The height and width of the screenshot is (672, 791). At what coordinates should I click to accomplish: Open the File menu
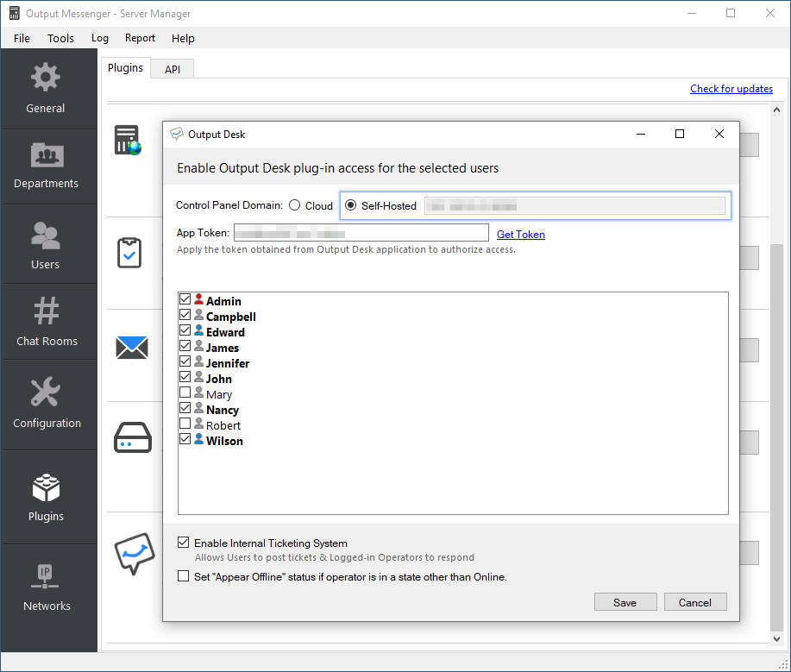22,38
